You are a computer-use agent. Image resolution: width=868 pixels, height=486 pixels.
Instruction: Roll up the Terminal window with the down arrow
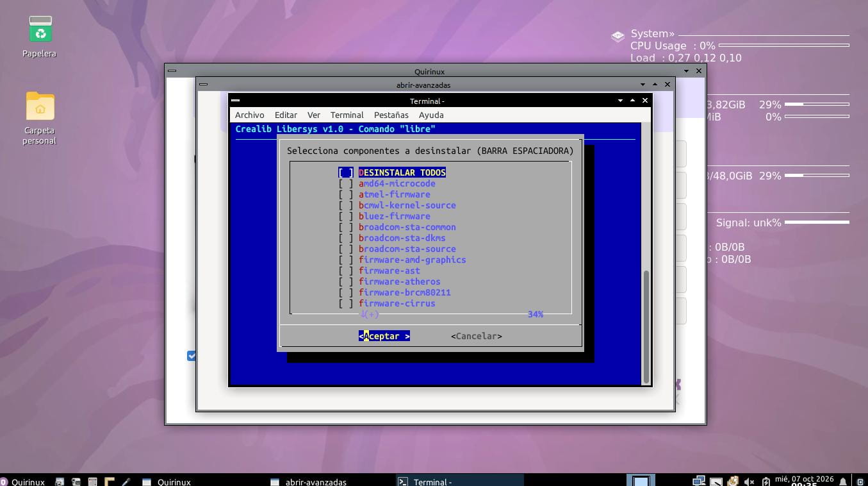tap(620, 101)
